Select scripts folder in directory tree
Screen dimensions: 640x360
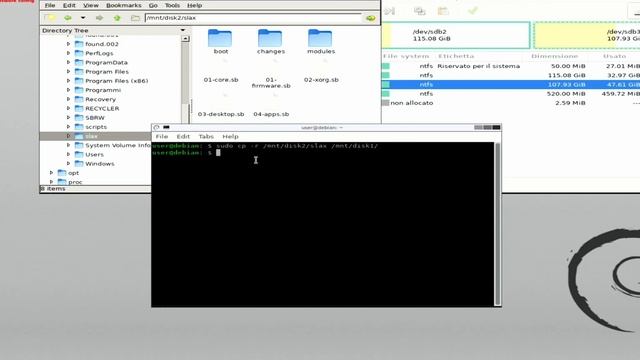96,127
